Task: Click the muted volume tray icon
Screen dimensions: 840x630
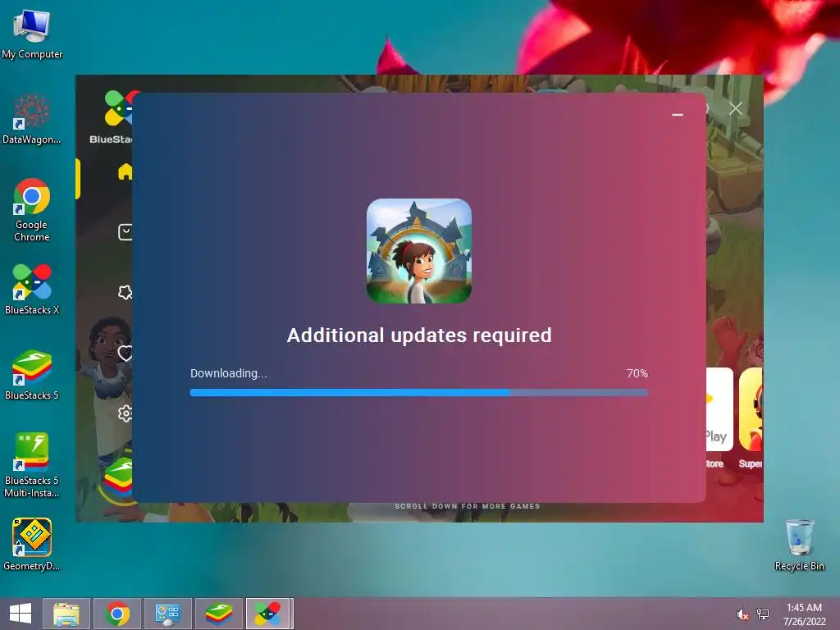Action: 742,614
